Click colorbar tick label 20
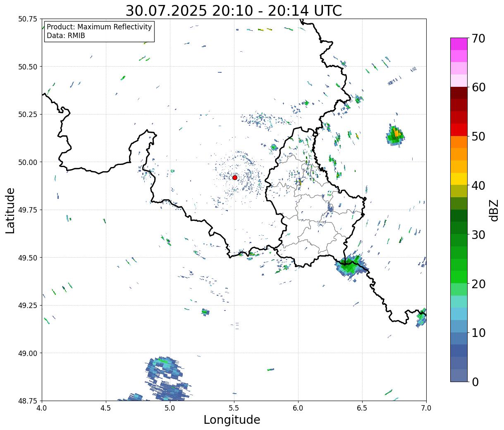The width and height of the screenshot is (504, 430). (478, 284)
